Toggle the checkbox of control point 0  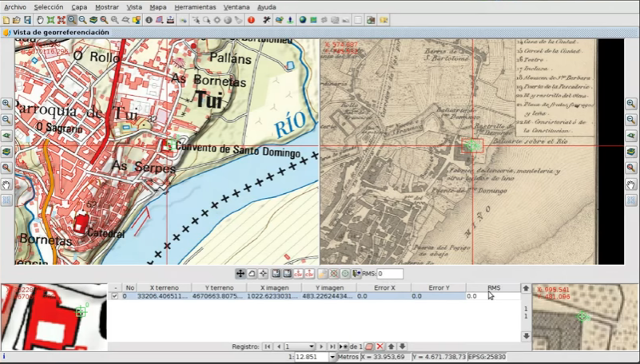pyautogui.click(x=114, y=296)
